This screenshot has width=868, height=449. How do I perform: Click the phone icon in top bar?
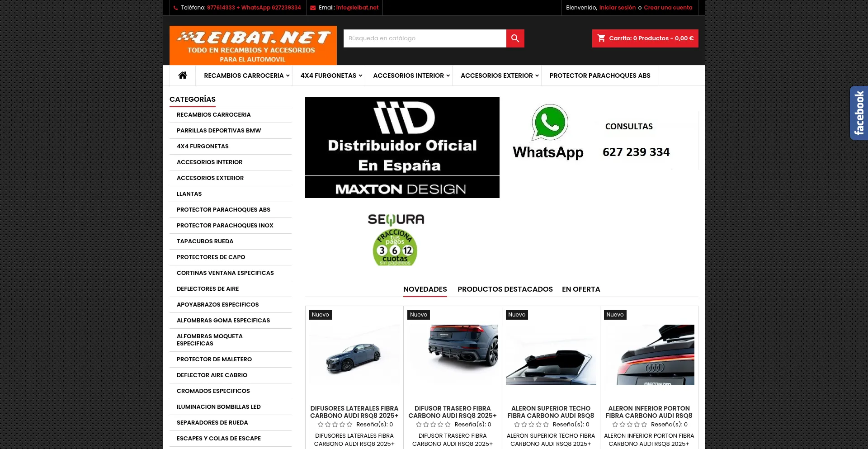176,8
